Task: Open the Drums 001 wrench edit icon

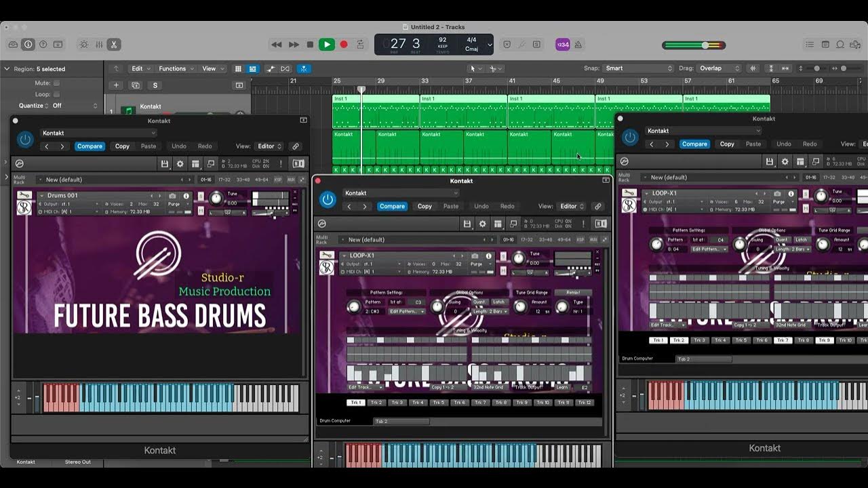Action: tap(24, 196)
